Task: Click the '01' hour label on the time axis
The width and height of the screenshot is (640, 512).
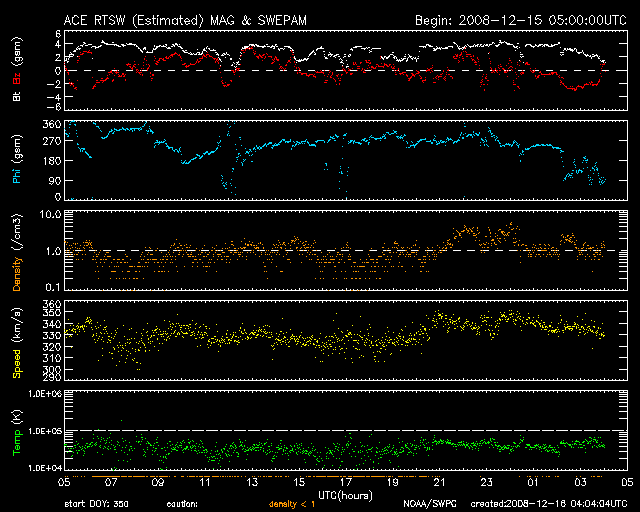Action: [533, 482]
